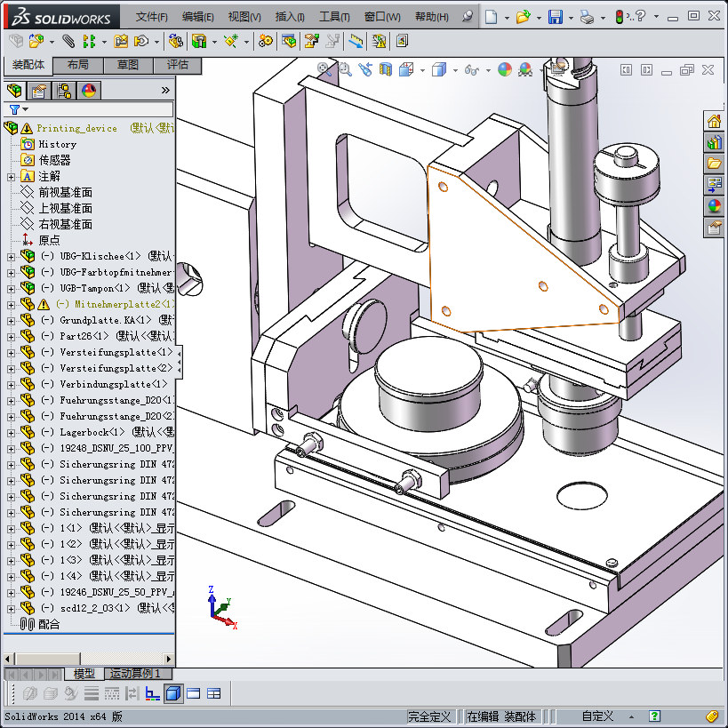Viewport: 728px width, 728px height.
Task: Open the DisplayManager color ball tab
Action: (89, 91)
